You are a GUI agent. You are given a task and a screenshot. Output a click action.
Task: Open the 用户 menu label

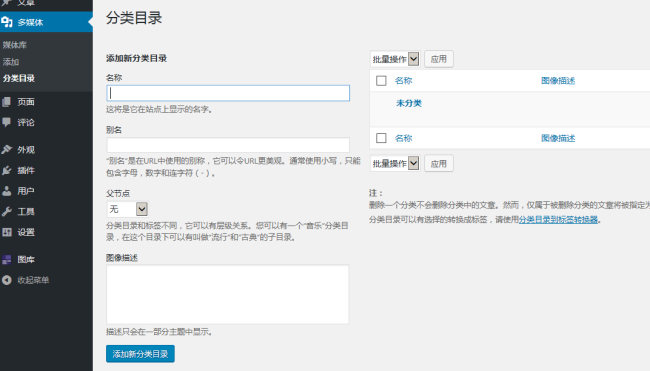[26, 191]
